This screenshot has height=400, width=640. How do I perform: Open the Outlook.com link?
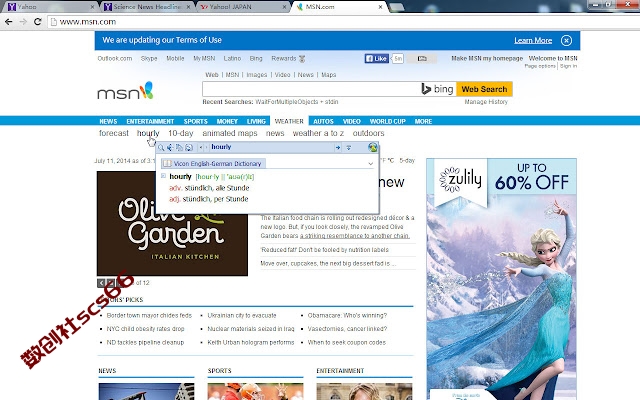coord(115,58)
